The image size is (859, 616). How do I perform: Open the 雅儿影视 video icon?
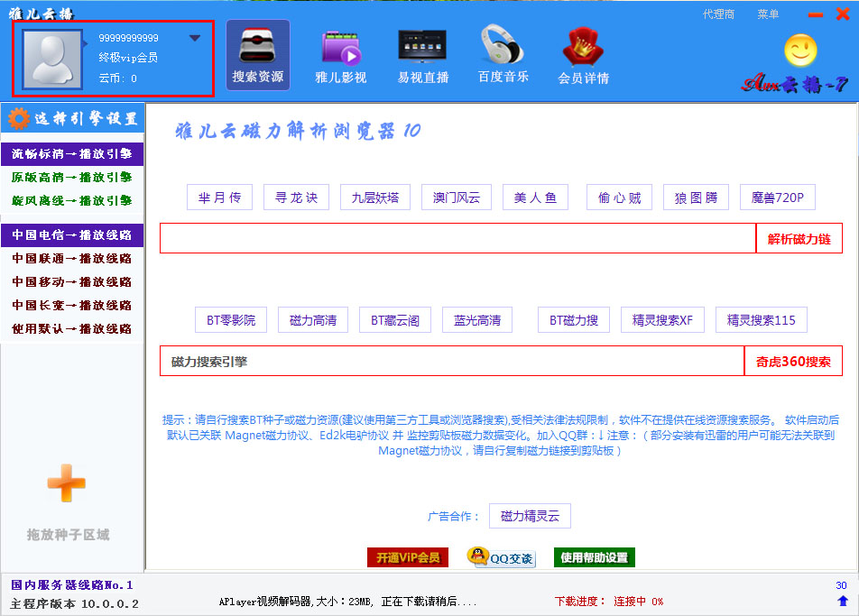click(x=340, y=55)
